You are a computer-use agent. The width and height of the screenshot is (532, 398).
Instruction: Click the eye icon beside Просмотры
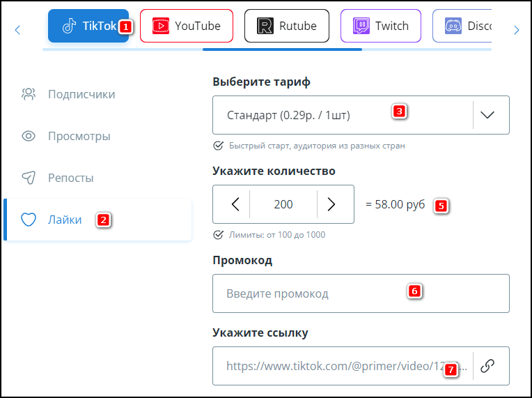point(29,136)
